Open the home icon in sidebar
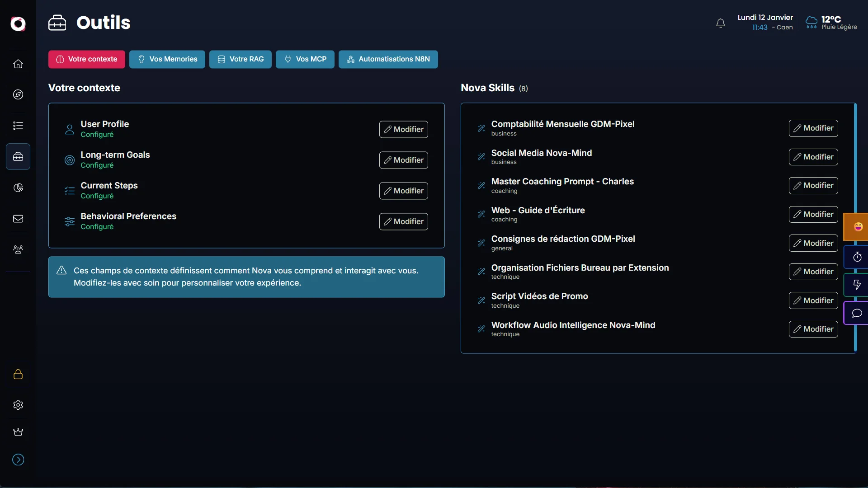Screen dimensions: 868x488 tap(18, 64)
